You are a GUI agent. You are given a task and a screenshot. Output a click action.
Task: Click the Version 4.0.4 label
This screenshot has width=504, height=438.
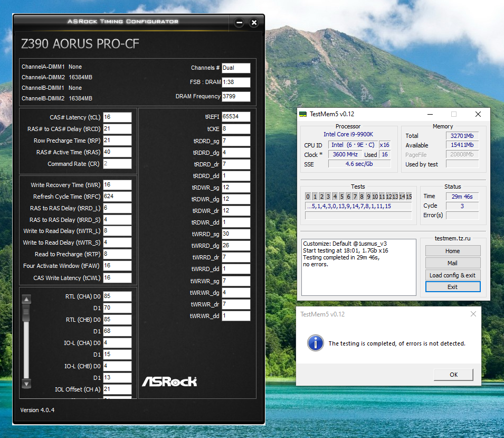pyautogui.click(x=37, y=410)
